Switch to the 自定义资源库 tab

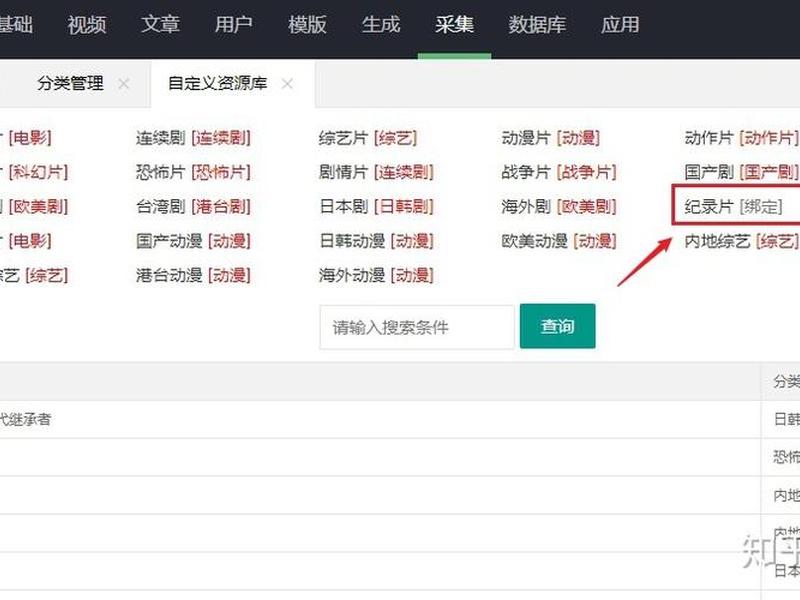[218, 83]
